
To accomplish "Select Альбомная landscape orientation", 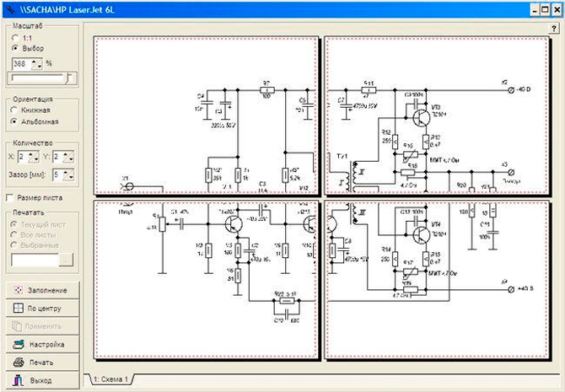I will [14, 121].
